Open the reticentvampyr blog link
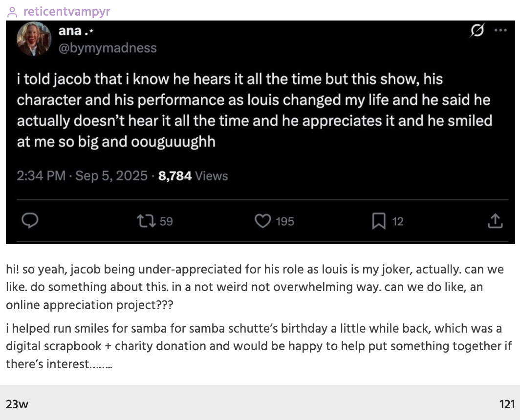Image resolution: width=520 pixels, height=420 pixels. pyautogui.click(x=66, y=12)
